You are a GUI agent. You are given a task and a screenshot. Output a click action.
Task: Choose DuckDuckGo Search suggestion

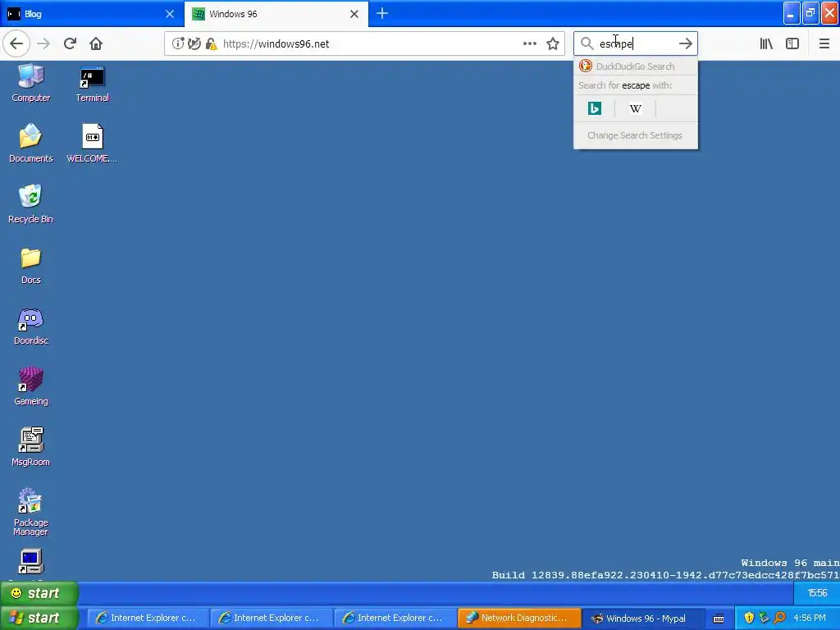(x=636, y=66)
